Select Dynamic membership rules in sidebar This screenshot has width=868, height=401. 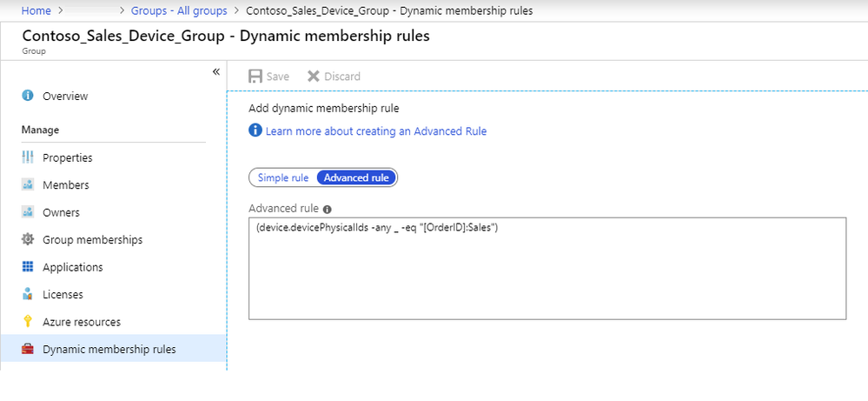113,349
